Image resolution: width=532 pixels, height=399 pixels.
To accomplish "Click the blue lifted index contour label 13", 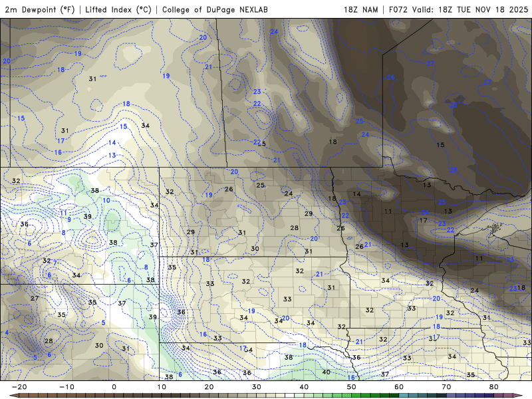I will click(112, 156).
